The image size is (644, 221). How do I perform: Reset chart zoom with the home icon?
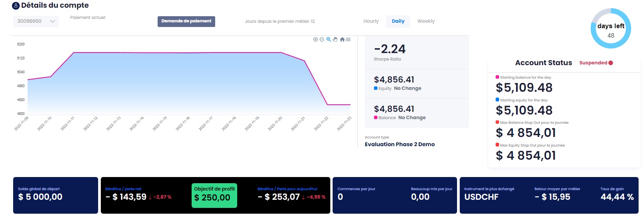coord(342,39)
